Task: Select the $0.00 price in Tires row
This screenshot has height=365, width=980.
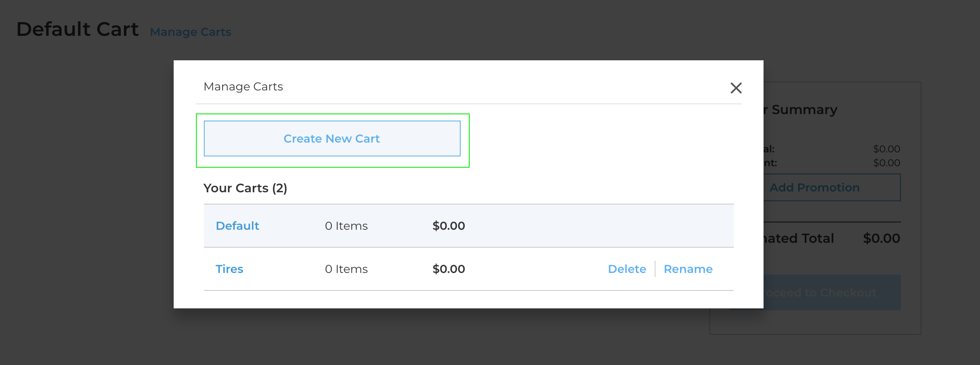Action: 448,269
